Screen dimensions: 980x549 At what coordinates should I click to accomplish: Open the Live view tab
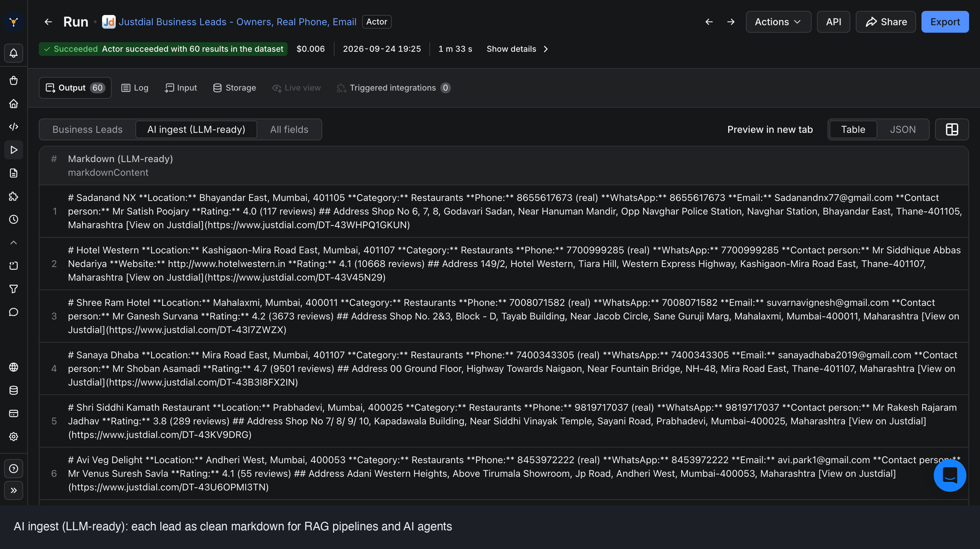296,88
